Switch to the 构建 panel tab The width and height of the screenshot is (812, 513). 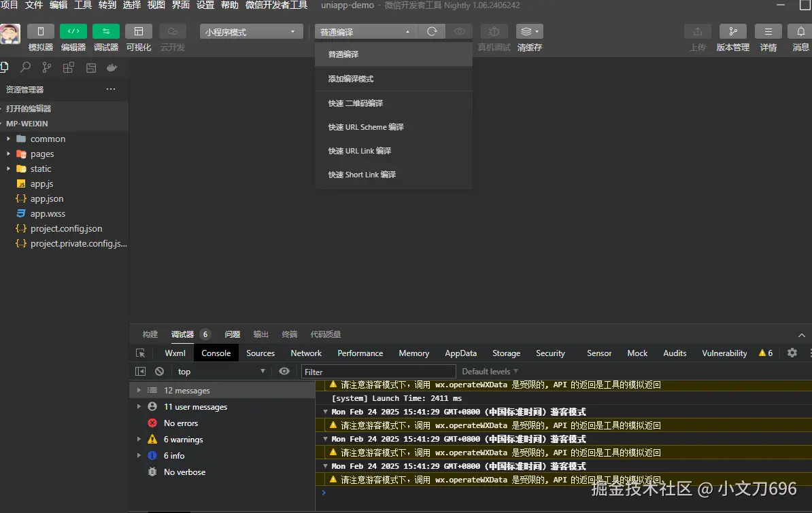150,334
